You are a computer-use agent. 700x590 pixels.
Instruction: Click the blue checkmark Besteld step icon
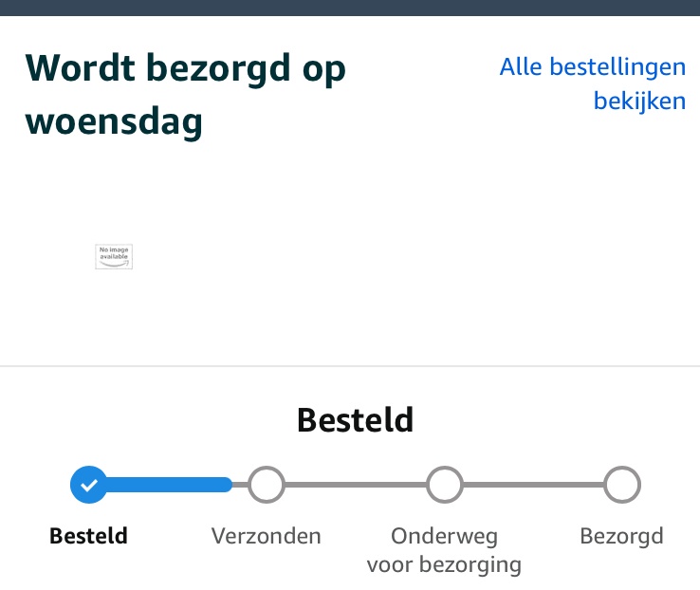[x=88, y=485]
